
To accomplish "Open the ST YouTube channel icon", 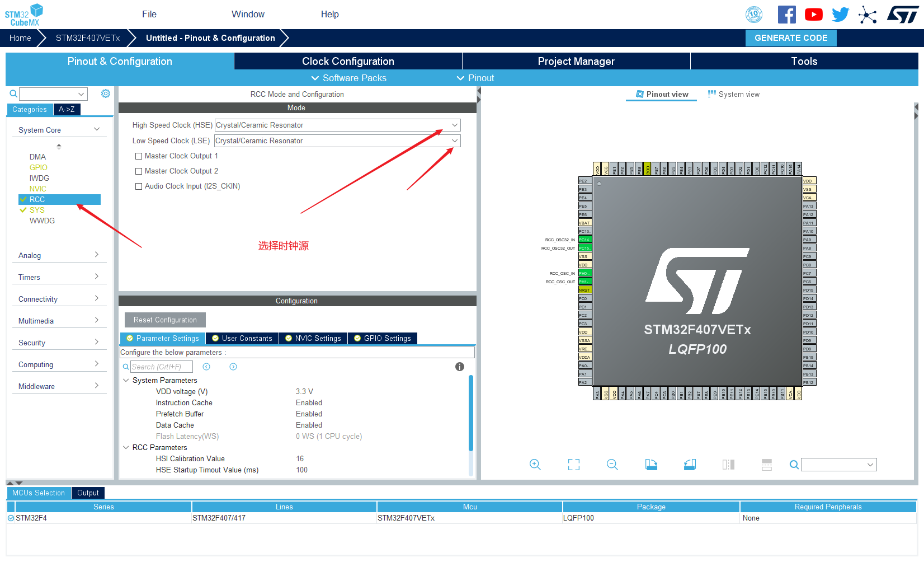I will point(813,15).
